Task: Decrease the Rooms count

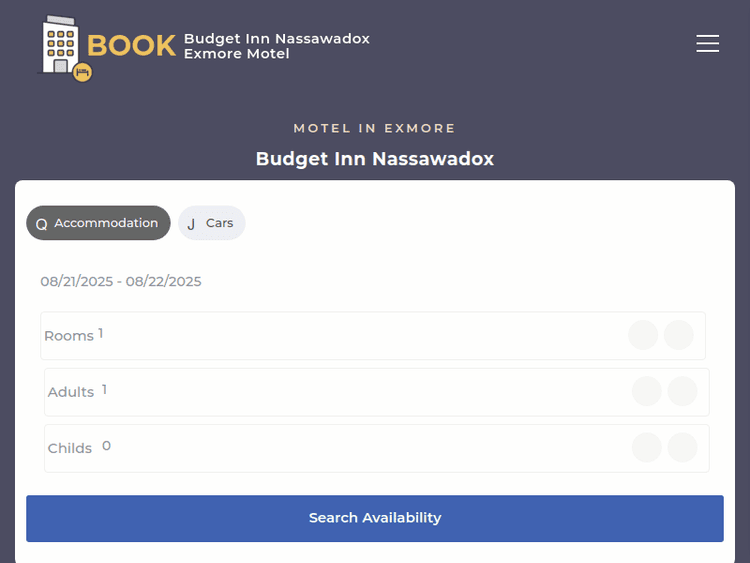Action: (x=643, y=335)
